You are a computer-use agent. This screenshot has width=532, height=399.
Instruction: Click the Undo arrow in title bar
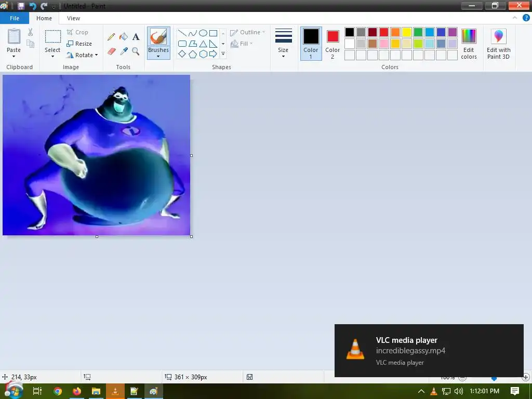click(x=33, y=6)
